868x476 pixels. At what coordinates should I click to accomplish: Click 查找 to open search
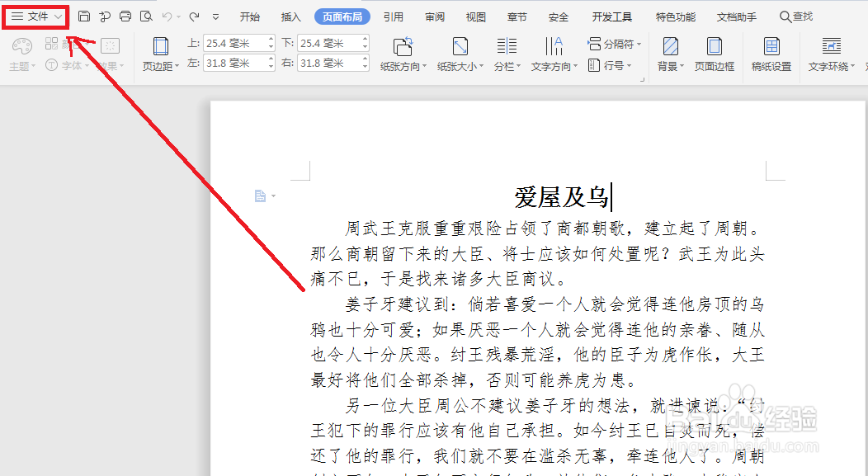[795, 15]
